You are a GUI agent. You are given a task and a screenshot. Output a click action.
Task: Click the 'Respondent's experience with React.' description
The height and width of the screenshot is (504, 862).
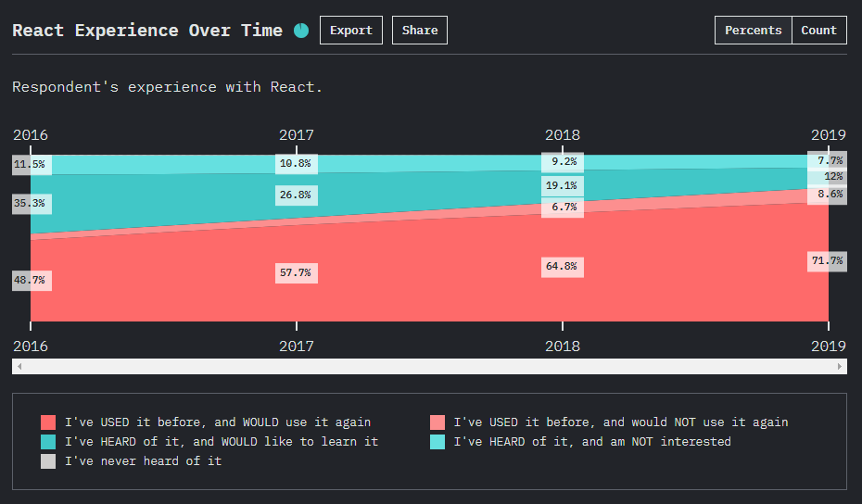coord(167,87)
